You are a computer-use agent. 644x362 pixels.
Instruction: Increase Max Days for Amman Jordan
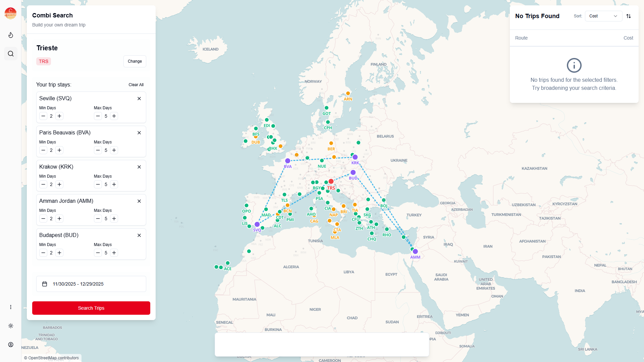pyautogui.click(x=114, y=219)
